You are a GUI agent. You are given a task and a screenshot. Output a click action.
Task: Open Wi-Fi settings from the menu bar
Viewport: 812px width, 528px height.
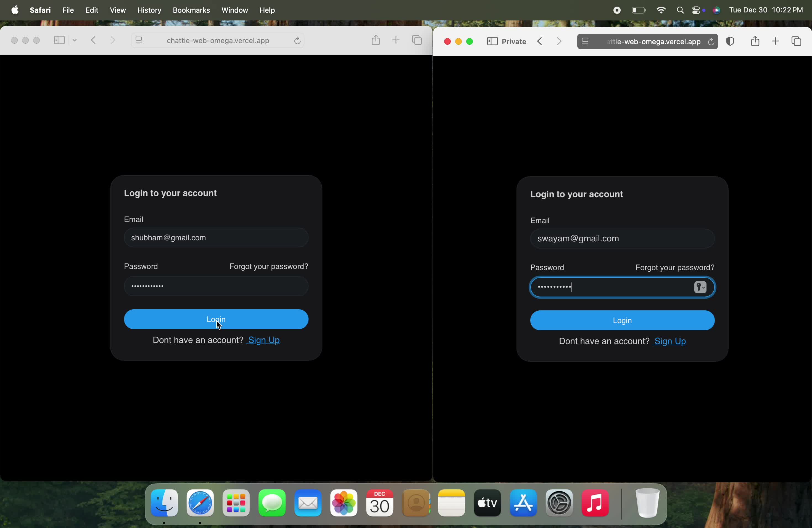[x=661, y=10]
